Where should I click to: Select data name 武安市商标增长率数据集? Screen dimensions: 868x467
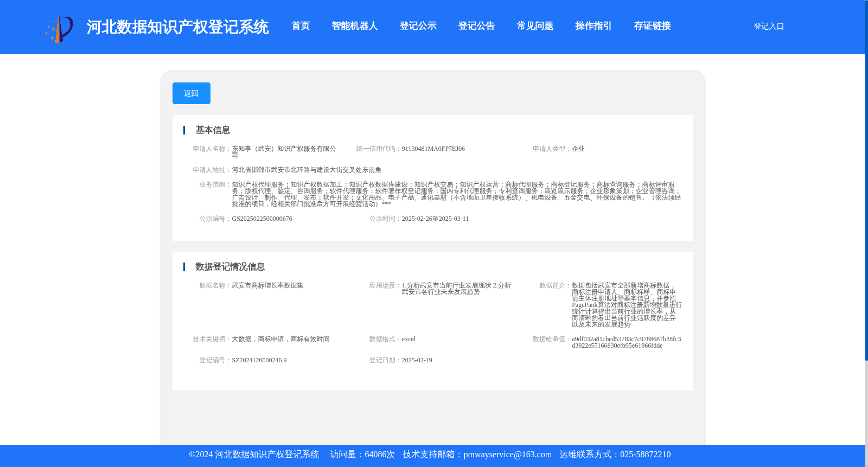coord(267,285)
